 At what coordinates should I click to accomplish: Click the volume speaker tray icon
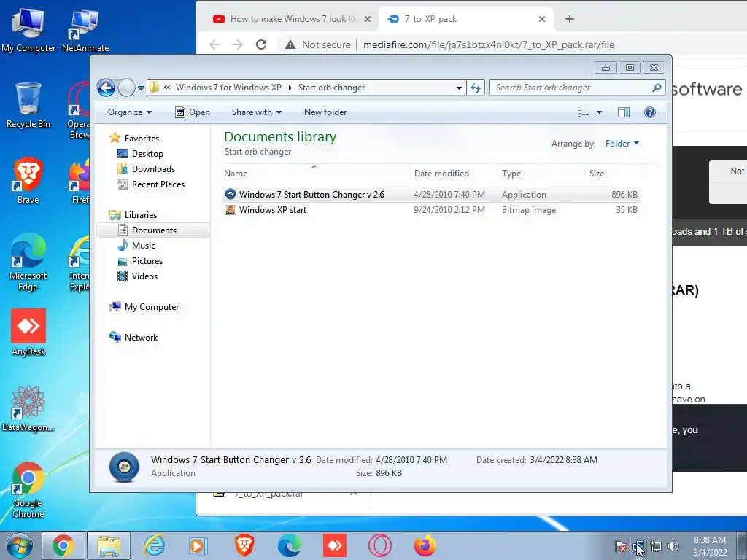click(x=673, y=546)
